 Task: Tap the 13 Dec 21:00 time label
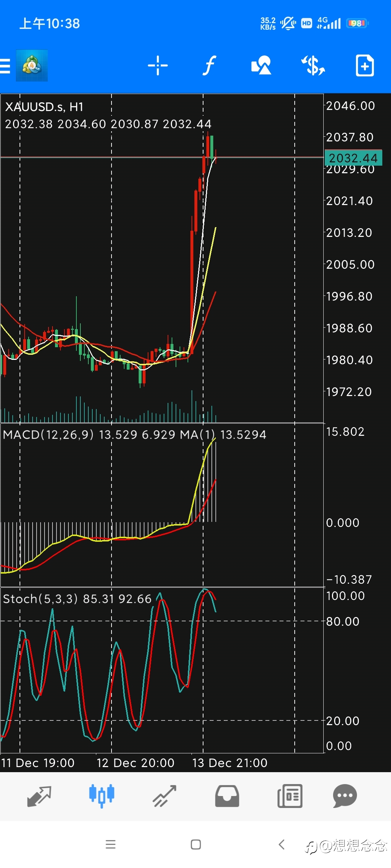[x=230, y=763]
